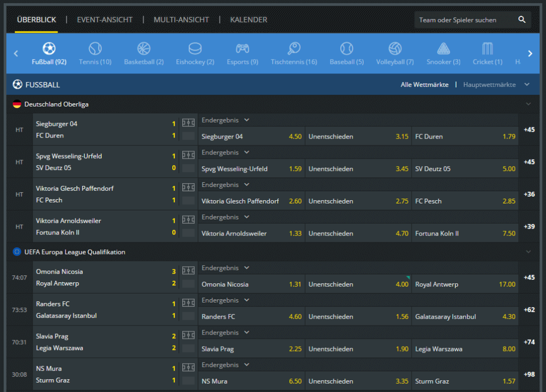Open pitch view for Randers FC match
The width and height of the screenshot is (546, 392).
[x=188, y=303]
